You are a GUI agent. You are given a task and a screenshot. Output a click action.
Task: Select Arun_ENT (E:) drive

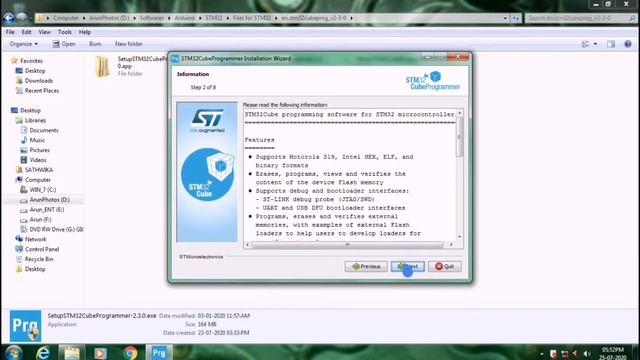point(47,209)
